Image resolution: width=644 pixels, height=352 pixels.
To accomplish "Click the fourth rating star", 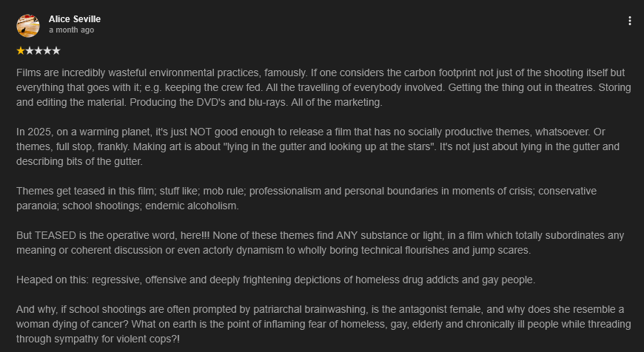I will coord(47,51).
